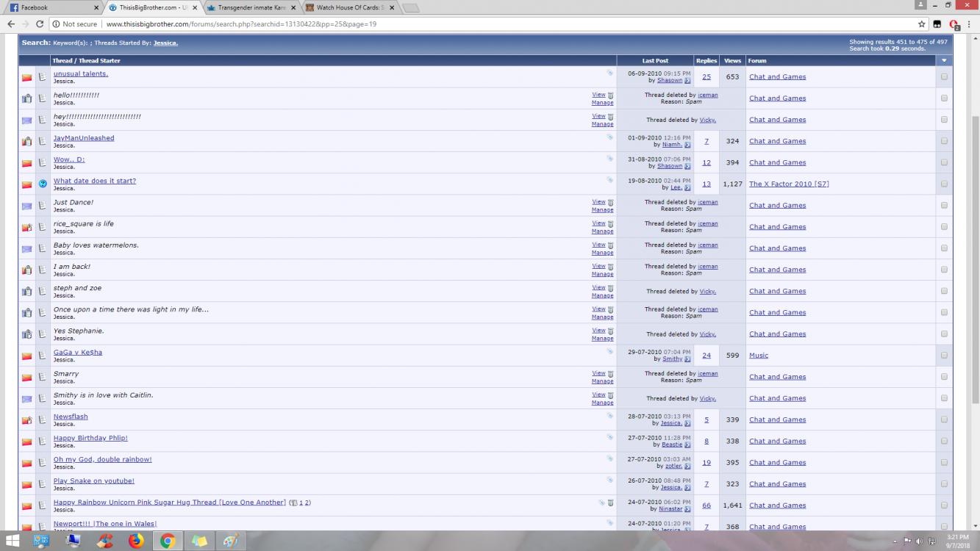Click the question mark icon for What date thread

pyautogui.click(x=43, y=184)
